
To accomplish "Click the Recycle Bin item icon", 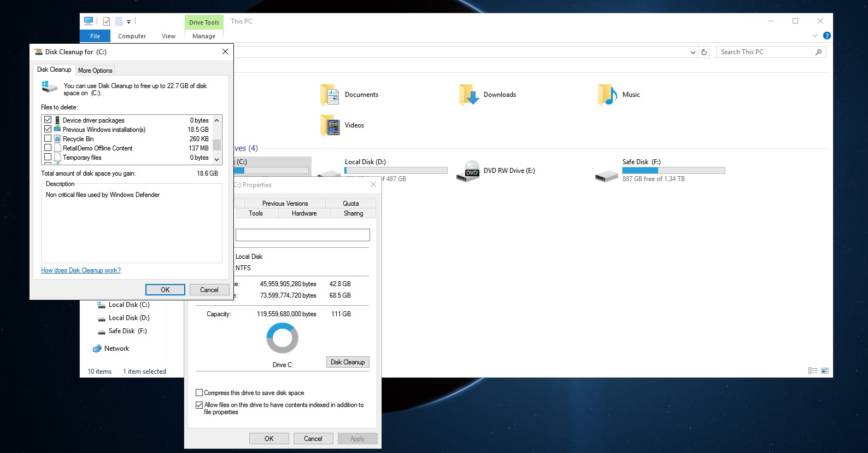I will 57,139.
